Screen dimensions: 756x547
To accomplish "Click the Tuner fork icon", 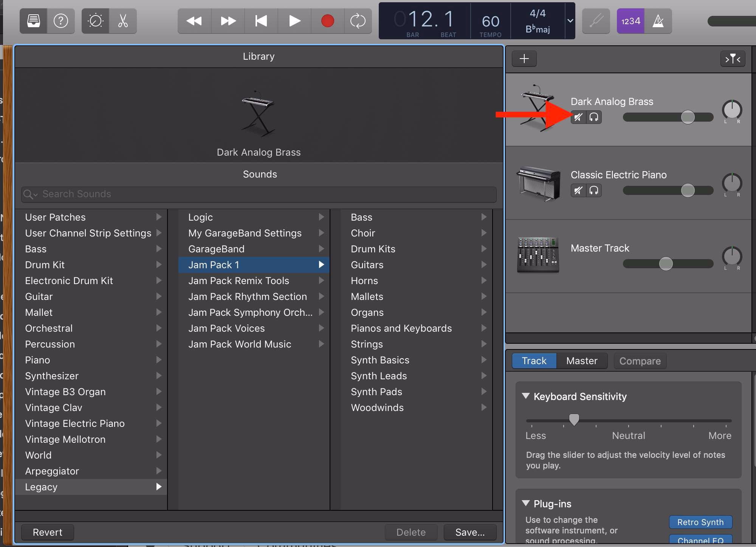I will tap(596, 21).
